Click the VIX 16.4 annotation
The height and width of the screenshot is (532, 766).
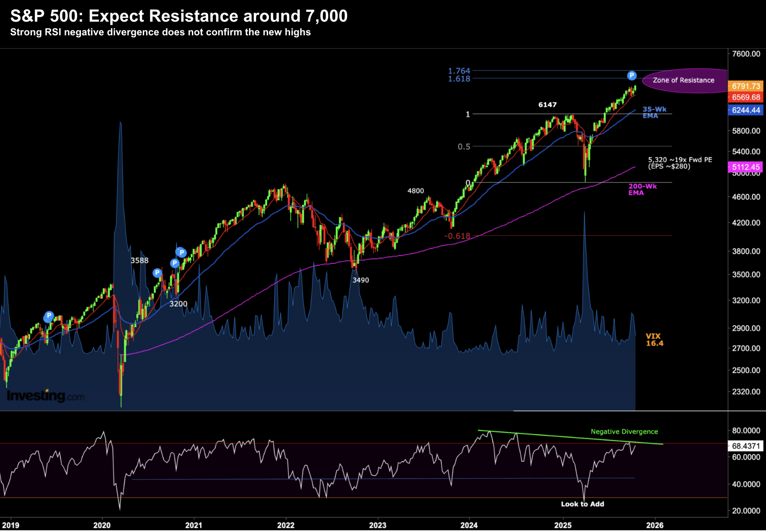(654, 340)
